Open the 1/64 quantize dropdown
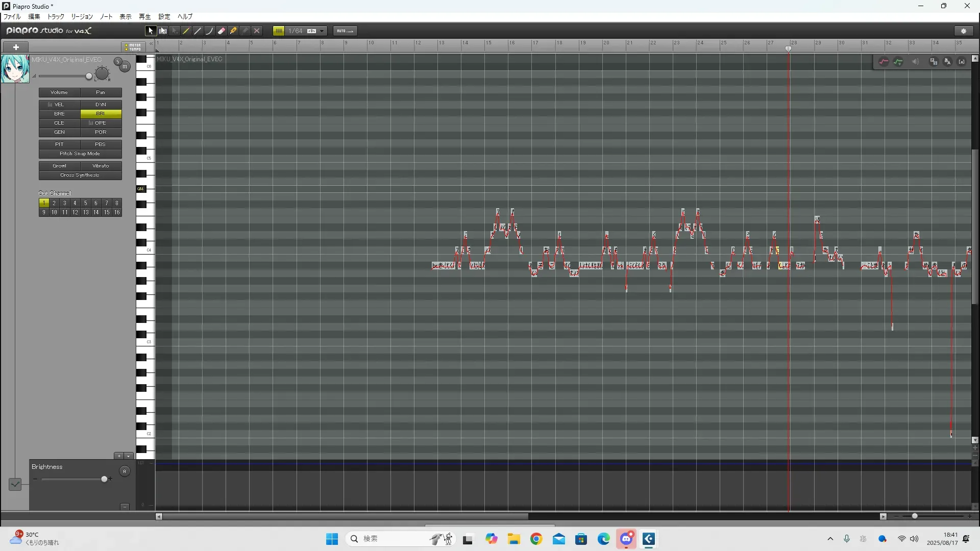980x551 pixels. [322, 31]
